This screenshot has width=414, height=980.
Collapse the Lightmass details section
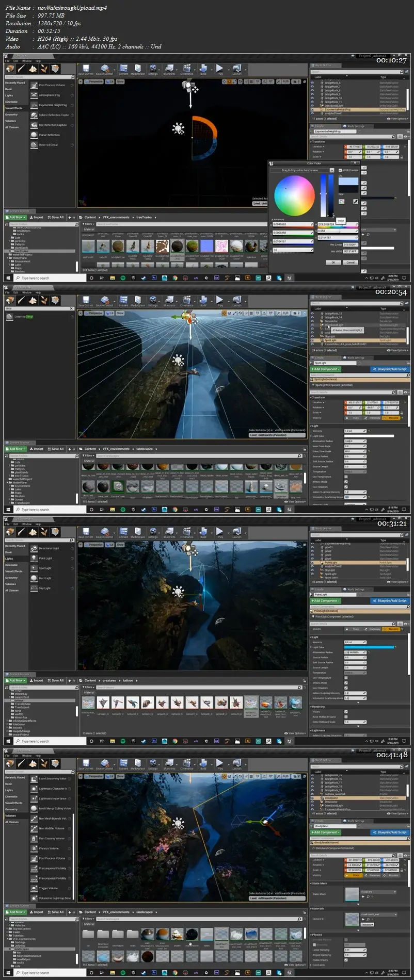311,730
